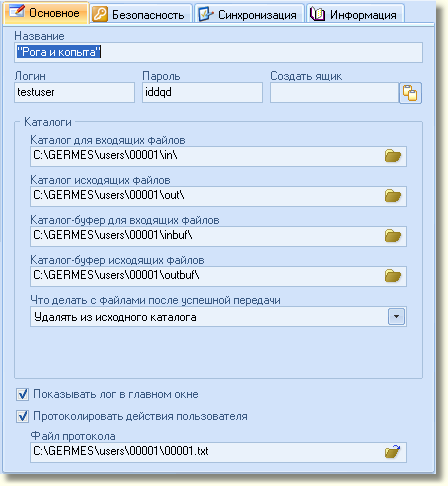Toggle Показывать лог в главном окне checkbox

(x=22, y=394)
